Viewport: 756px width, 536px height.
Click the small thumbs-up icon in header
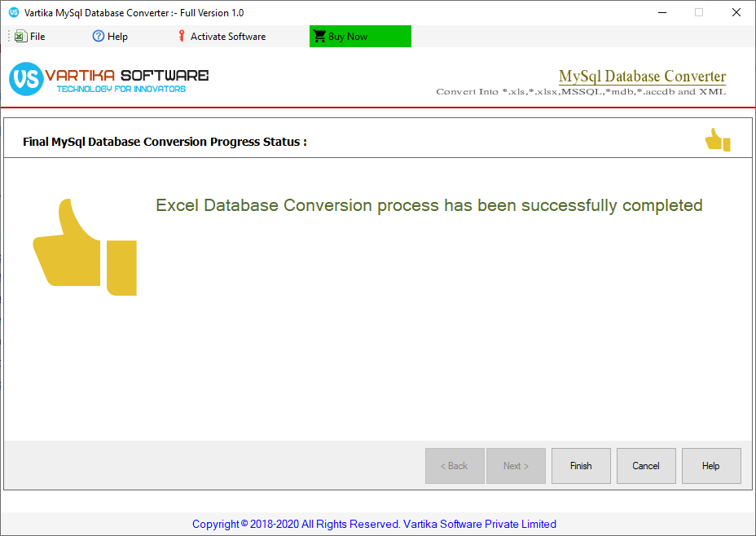[718, 140]
